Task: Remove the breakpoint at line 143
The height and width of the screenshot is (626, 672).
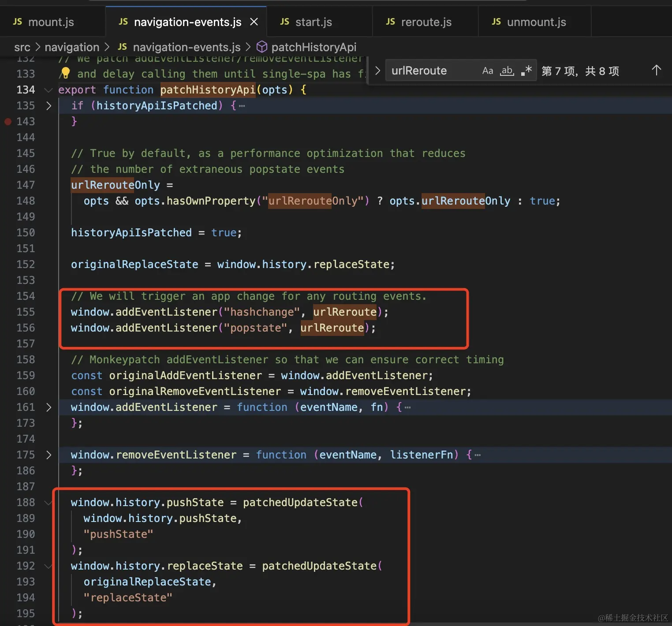Action: [x=8, y=122]
